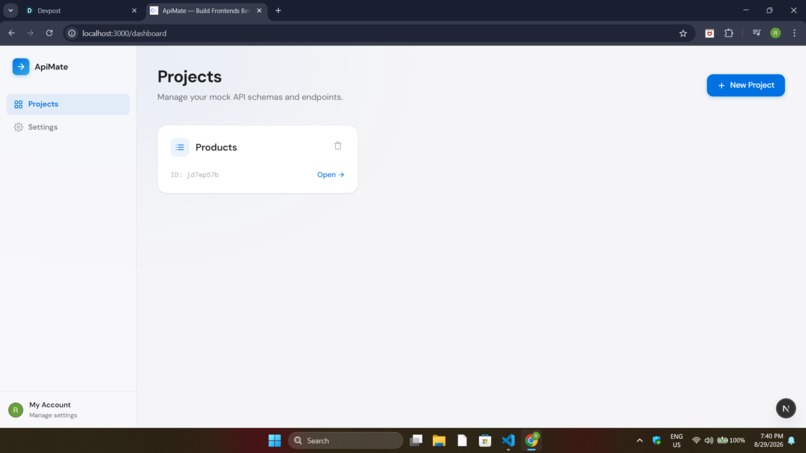Click the dark N floating badge icon
The width and height of the screenshot is (806, 453).
(x=785, y=408)
